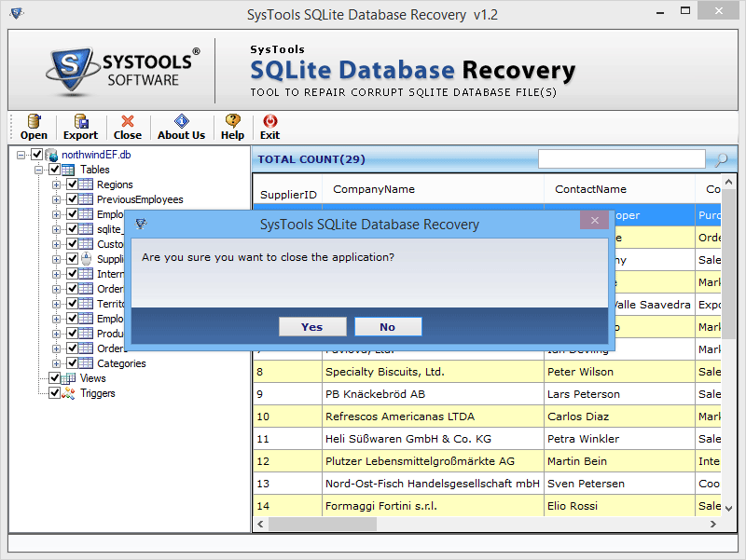Select the Regions tree label
The width and height of the screenshot is (746, 560).
(115, 184)
